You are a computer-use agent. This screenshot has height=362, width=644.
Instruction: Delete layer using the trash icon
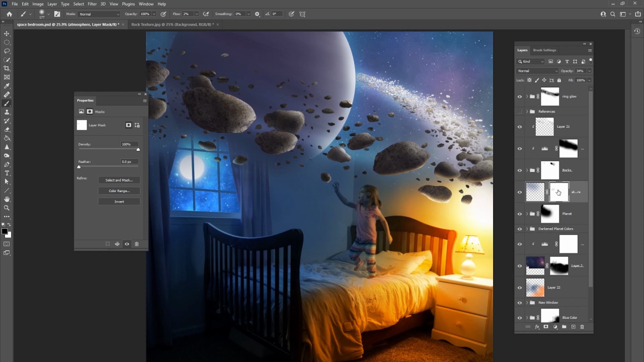click(582, 327)
